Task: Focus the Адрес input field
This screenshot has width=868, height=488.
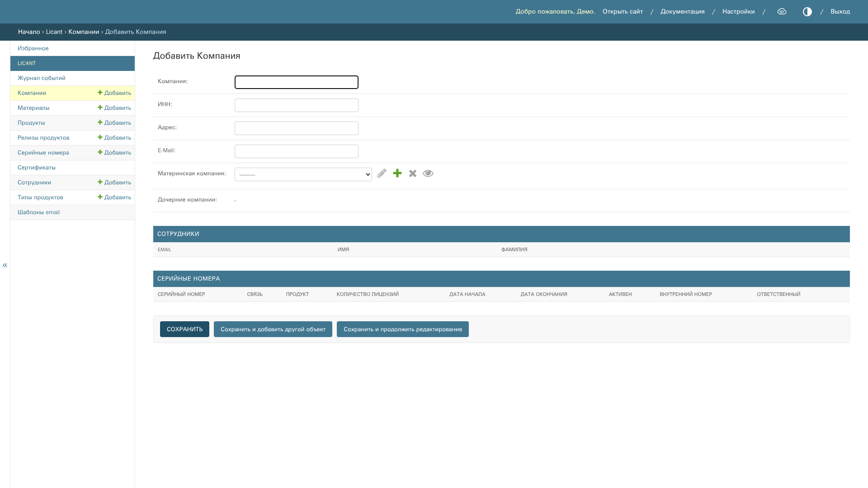Action: (x=297, y=128)
